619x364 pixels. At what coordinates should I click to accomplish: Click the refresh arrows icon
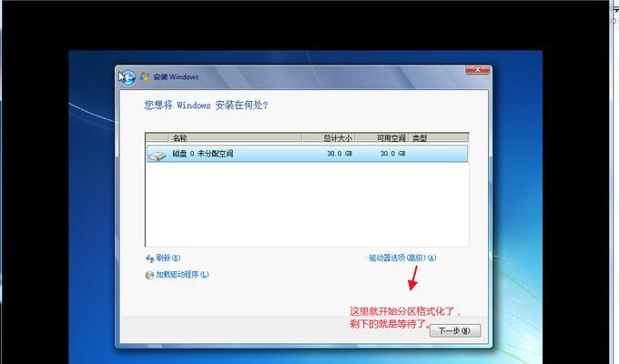point(149,258)
